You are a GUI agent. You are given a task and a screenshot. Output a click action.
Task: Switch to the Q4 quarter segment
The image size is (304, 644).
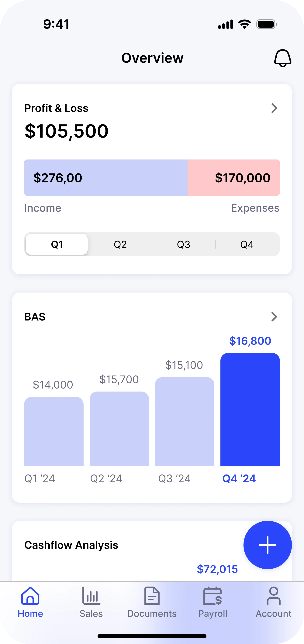tap(247, 244)
